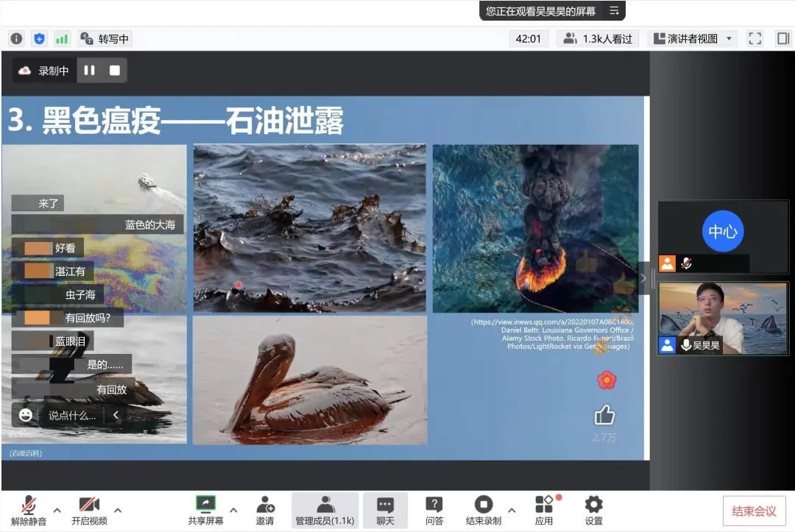Open meeting info icon in top bar

16,39
